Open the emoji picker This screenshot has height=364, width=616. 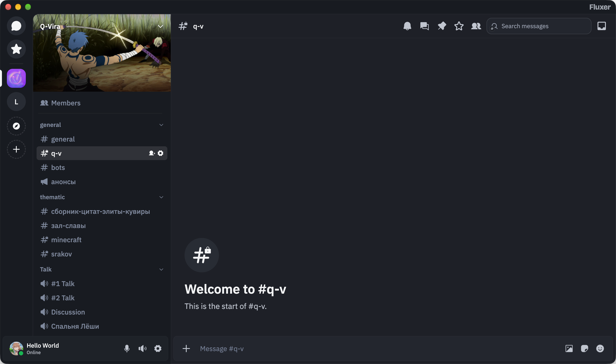pos(600,349)
